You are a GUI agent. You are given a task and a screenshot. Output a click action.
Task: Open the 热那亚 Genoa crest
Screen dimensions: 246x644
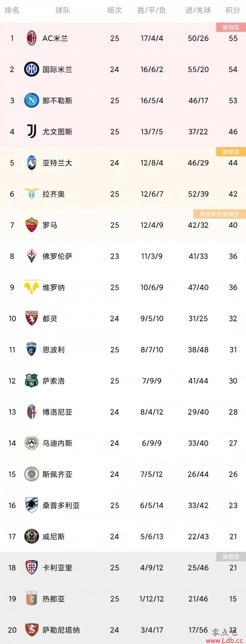pyautogui.click(x=31, y=598)
